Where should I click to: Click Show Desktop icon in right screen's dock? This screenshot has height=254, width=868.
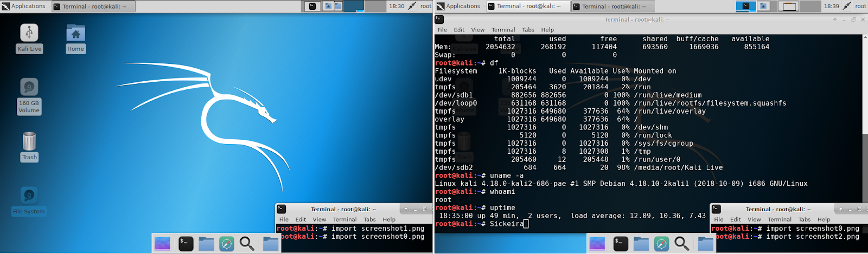597,244
